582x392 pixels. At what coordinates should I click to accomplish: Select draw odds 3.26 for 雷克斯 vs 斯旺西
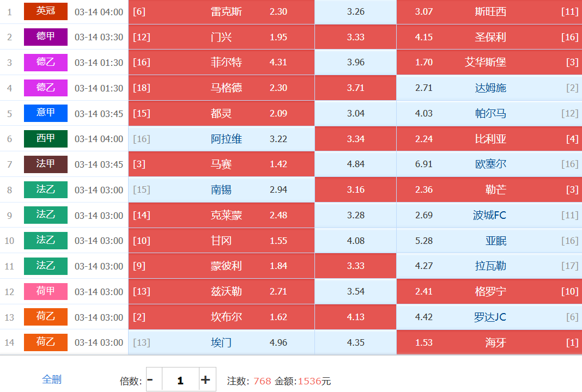(x=355, y=11)
